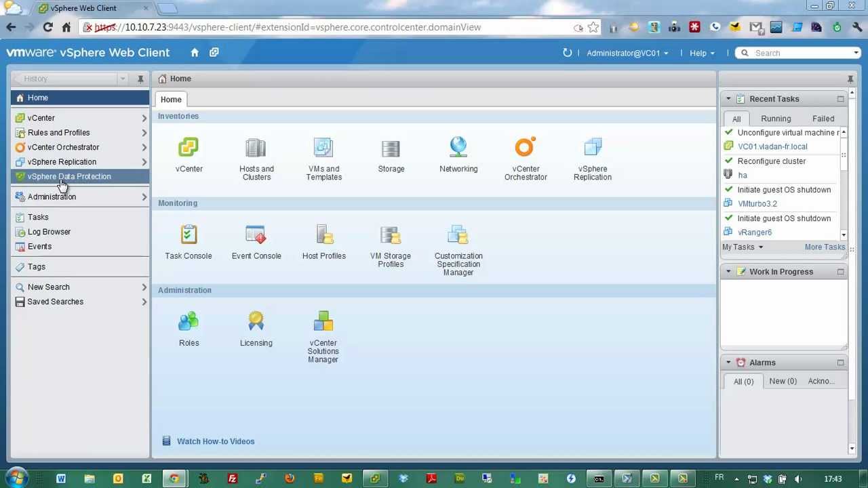Click the browser reload button
Image resolution: width=868 pixels, height=488 pixels.
click(47, 27)
